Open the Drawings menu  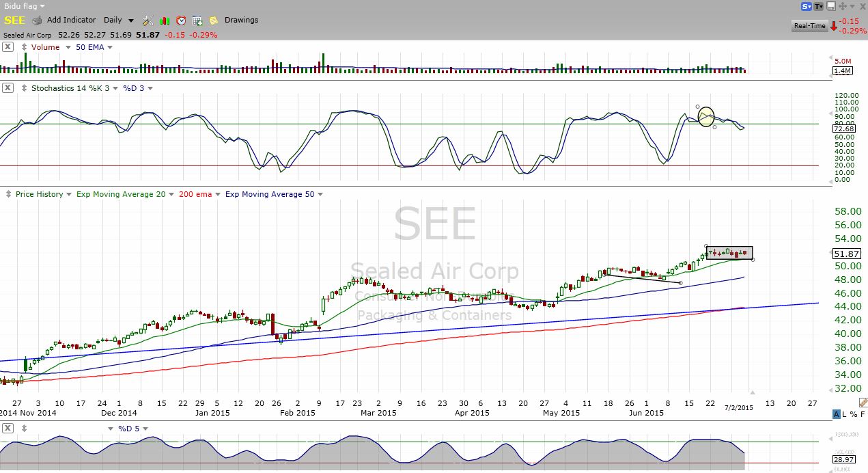[x=241, y=21]
